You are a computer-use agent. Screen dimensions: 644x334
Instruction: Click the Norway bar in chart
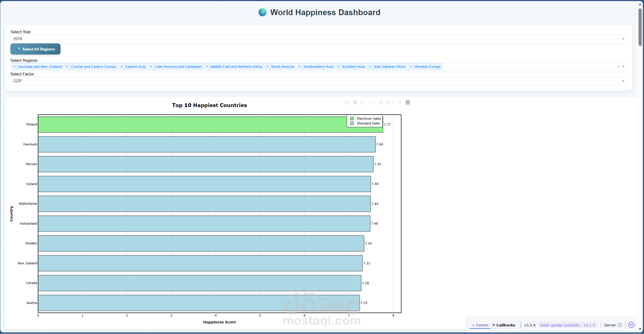point(206,164)
